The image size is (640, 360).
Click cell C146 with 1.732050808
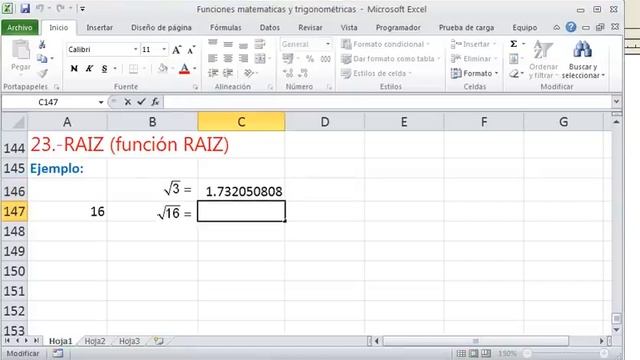click(241, 191)
